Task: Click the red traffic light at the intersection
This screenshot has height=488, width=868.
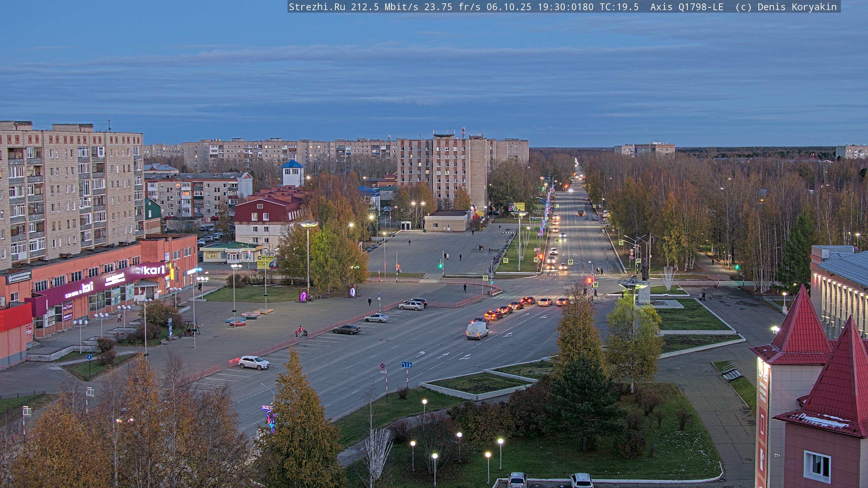Action: click(589, 281)
